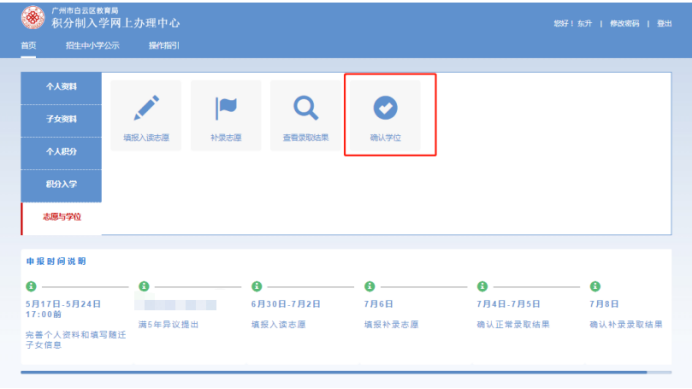
Task: Click the info marker above 5月17日-5月24日
Action: tap(31, 286)
